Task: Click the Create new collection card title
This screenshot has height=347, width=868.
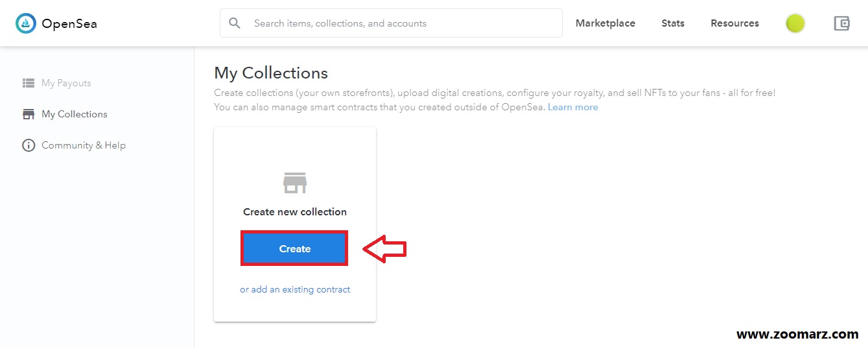Action: pyautogui.click(x=295, y=211)
